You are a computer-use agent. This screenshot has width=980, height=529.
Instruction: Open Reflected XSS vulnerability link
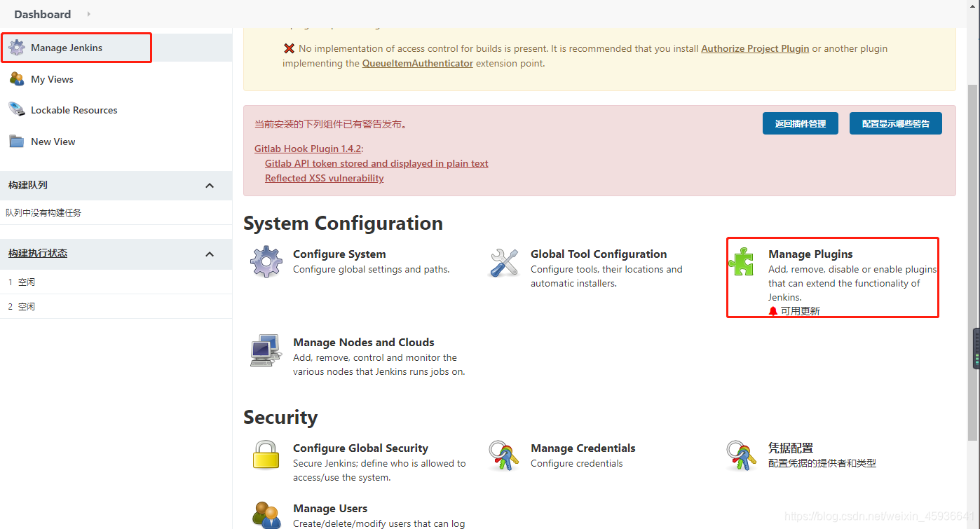[325, 178]
